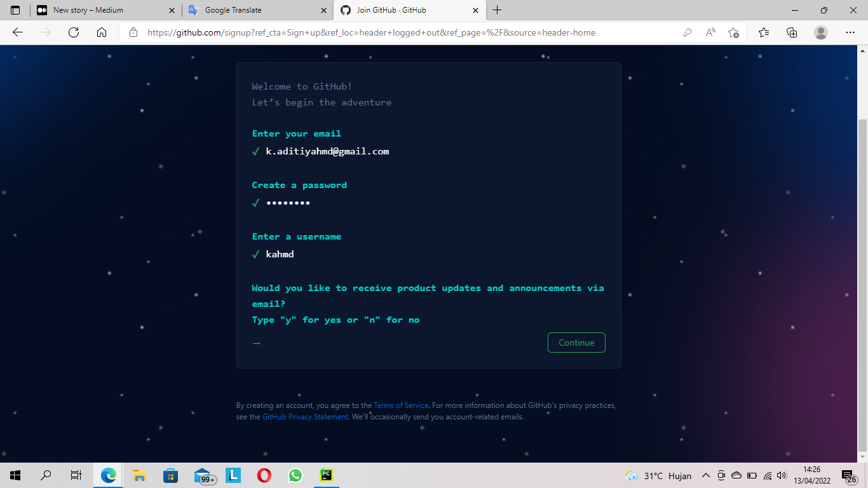
Task: Click the Continue button on the signup form
Action: [x=576, y=342]
